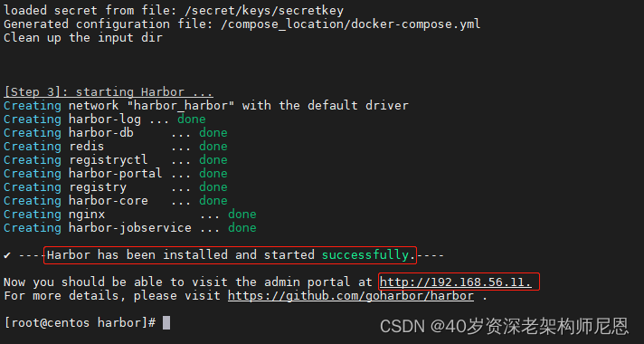Open the http://192.168.56.11 admin portal link

(x=455, y=282)
